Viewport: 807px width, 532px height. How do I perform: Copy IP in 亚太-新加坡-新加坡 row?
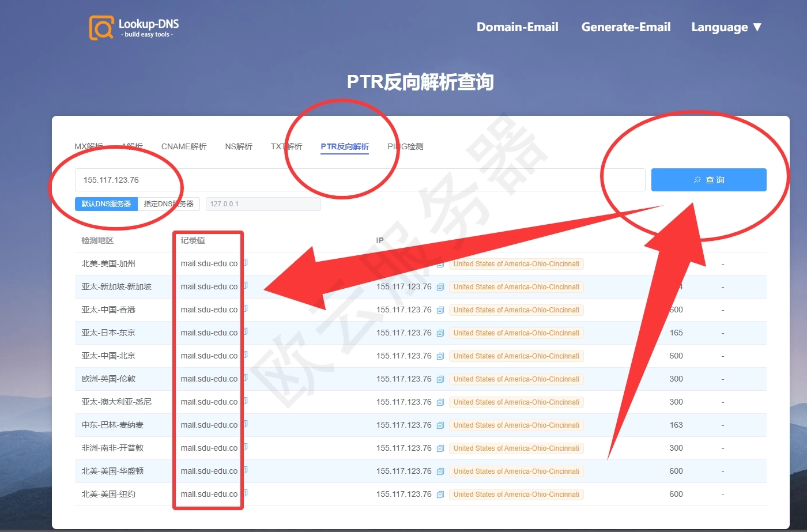point(440,286)
